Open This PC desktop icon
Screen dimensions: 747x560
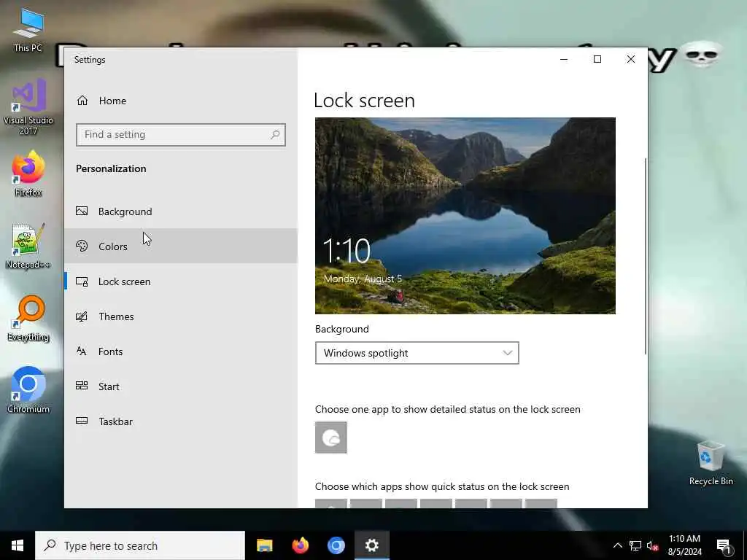coord(28,29)
